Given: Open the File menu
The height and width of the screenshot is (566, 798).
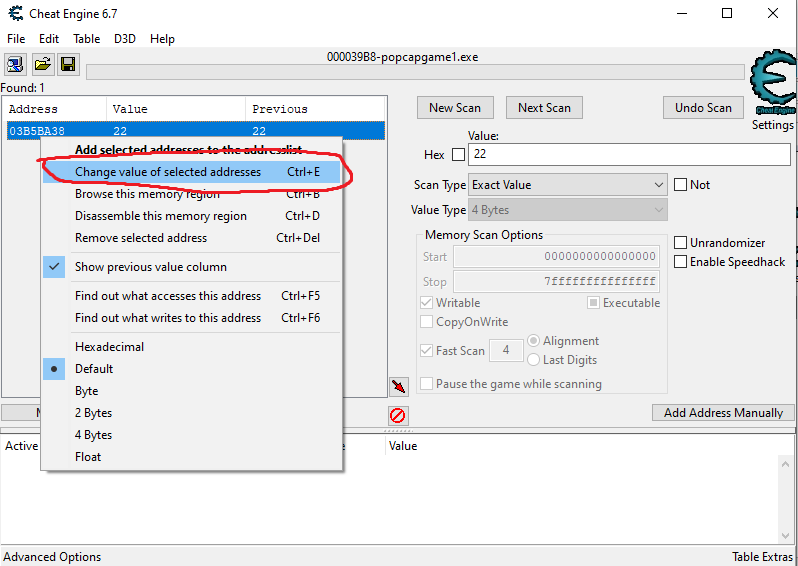Looking at the screenshot, I should pyautogui.click(x=16, y=39).
